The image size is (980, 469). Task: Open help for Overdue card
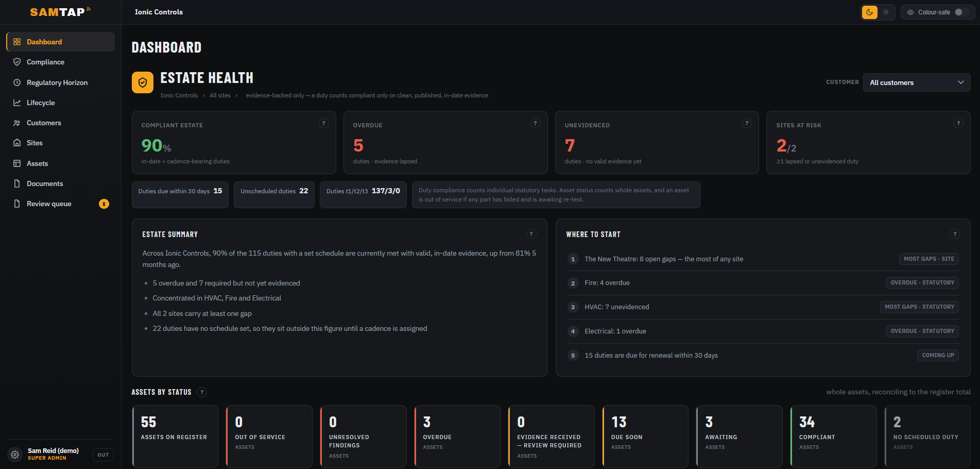click(x=536, y=123)
